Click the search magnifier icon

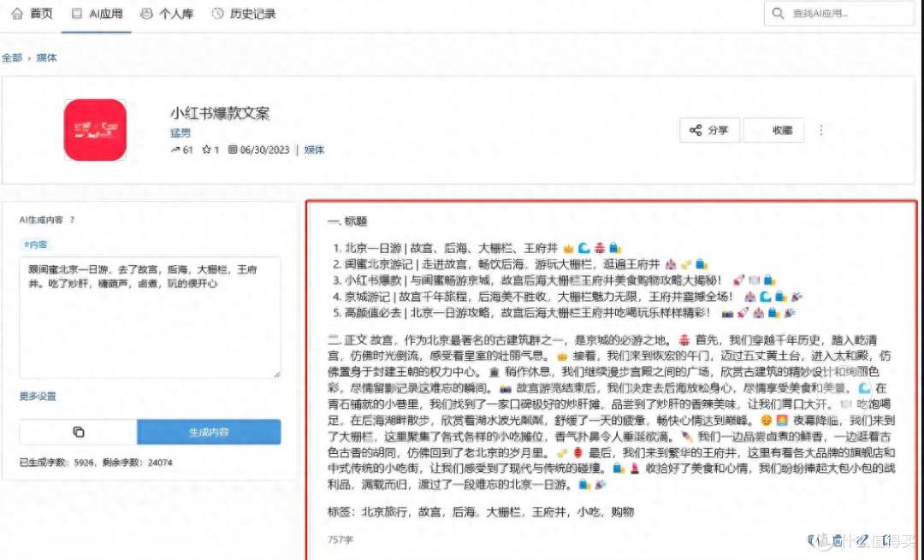778,13
